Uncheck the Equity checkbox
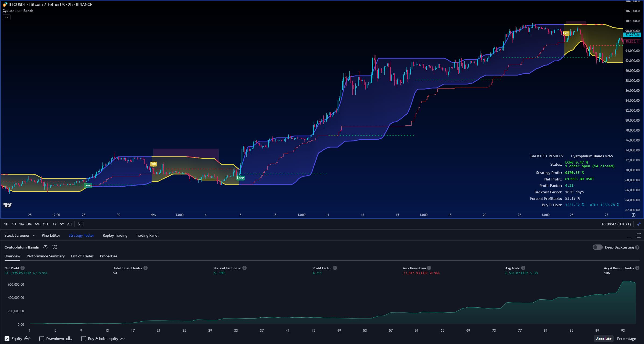The height and width of the screenshot is (344, 644). (x=7, y=339)
